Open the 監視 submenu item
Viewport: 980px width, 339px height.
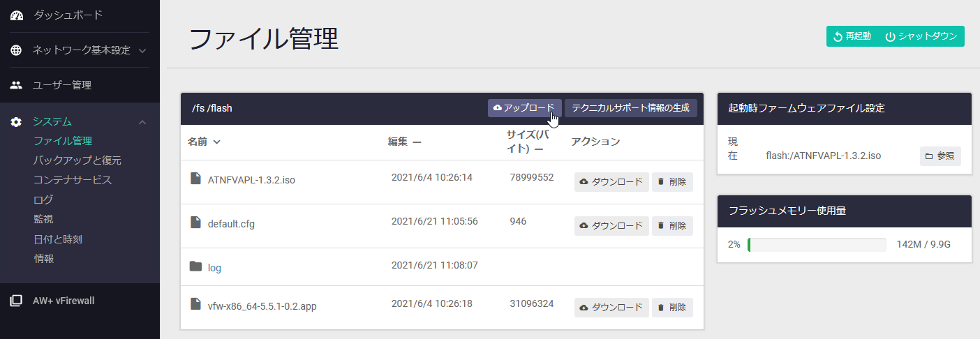pyautogui.click(x=43, y=219)
